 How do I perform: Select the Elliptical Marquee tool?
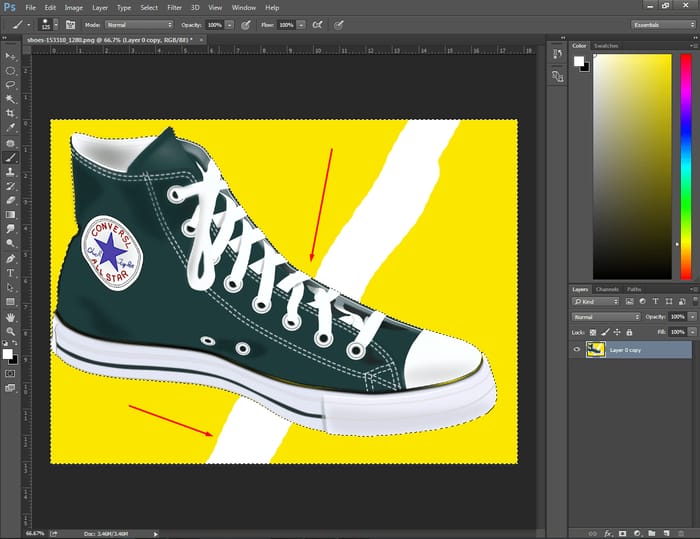10,71
